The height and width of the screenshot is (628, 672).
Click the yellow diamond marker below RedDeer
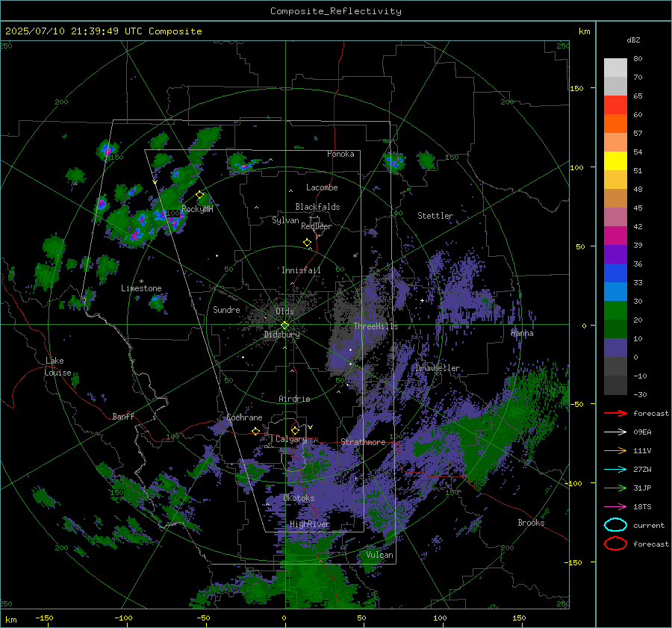307,243
